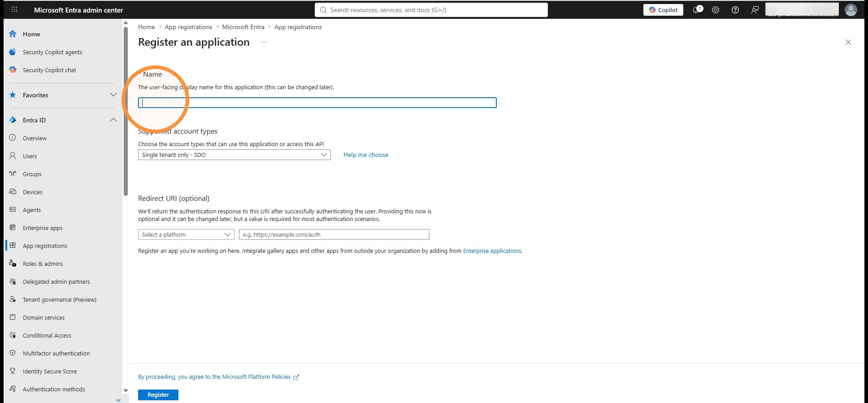The height and width of the screenshot is (403, 868).
Task: Click the Tenant governance icon
Action: point(13,299)
